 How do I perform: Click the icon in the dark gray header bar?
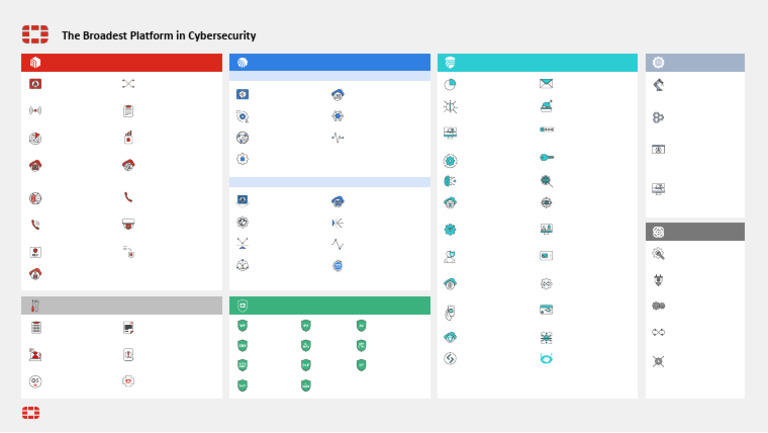[x=658, y=231]
